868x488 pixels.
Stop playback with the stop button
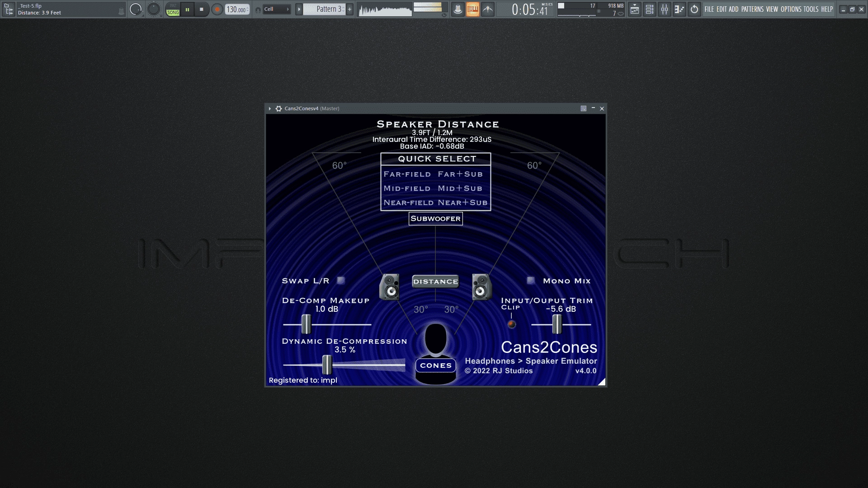(202, 9)
